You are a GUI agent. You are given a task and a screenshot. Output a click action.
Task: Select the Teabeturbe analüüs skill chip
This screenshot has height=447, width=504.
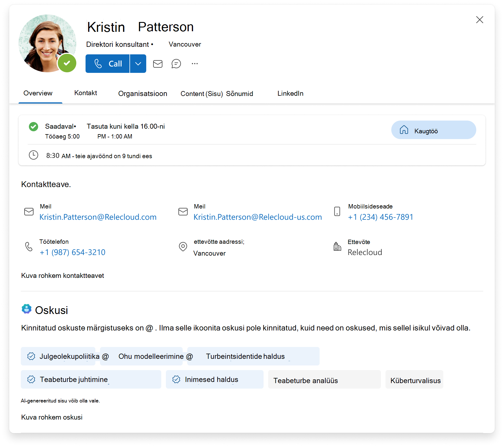click(325, 379)
